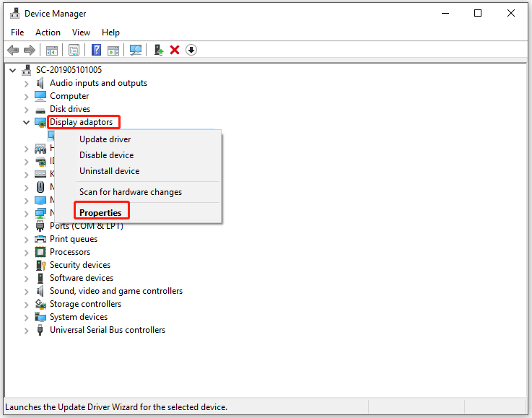Select the System devices tree label

pyautogui.click(x=79, y=317)
